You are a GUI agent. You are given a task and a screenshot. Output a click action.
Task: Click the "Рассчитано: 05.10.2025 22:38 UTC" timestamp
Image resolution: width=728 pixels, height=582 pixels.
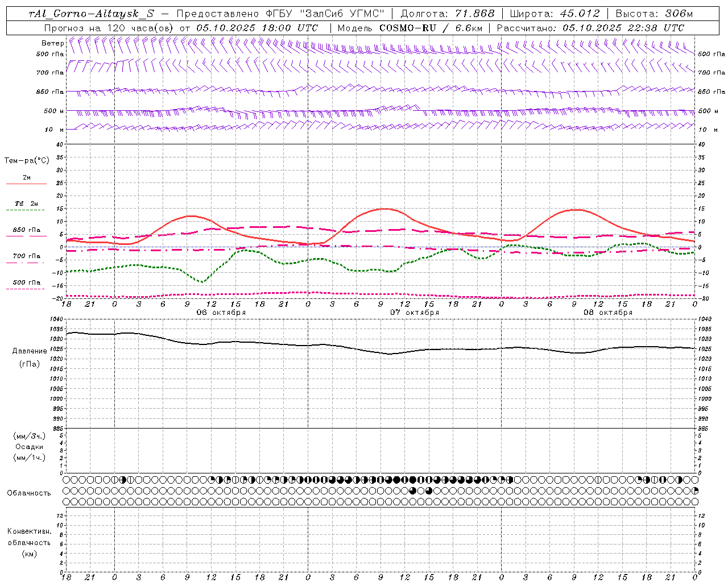click(x=590, y=28)
